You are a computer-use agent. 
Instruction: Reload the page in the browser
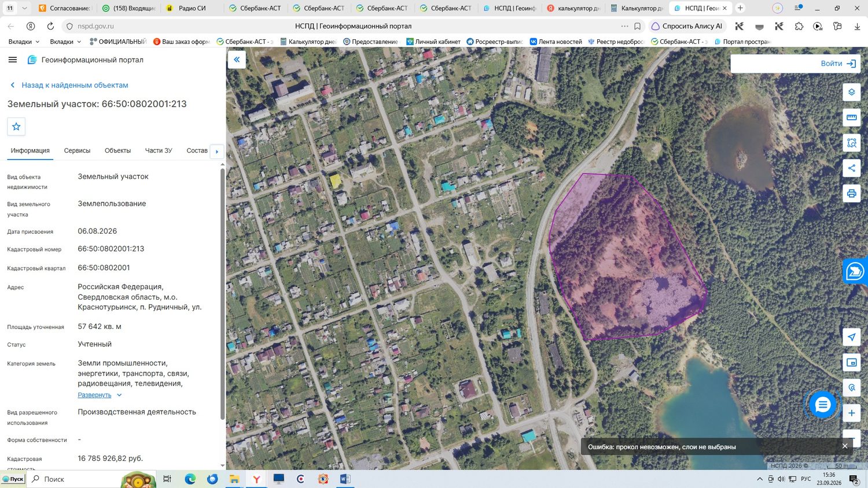[x=50, y=26]
